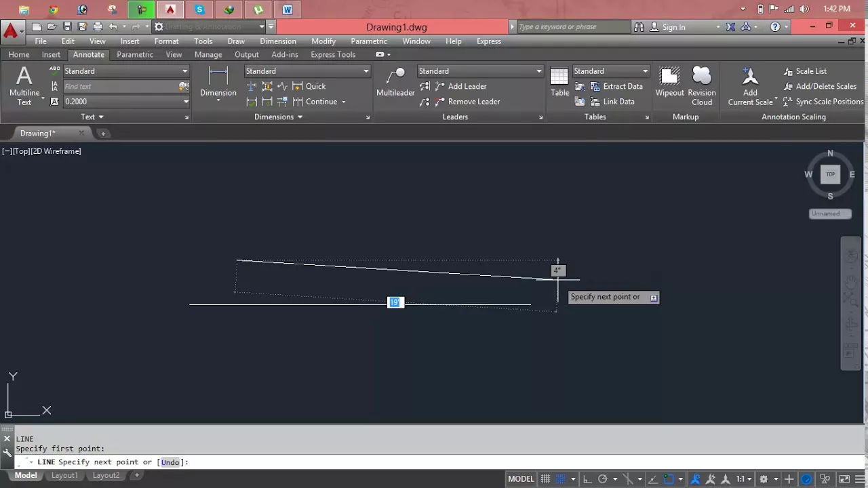868x488 pixels.
Task: Click the Table tool icon
Action: 559,81
